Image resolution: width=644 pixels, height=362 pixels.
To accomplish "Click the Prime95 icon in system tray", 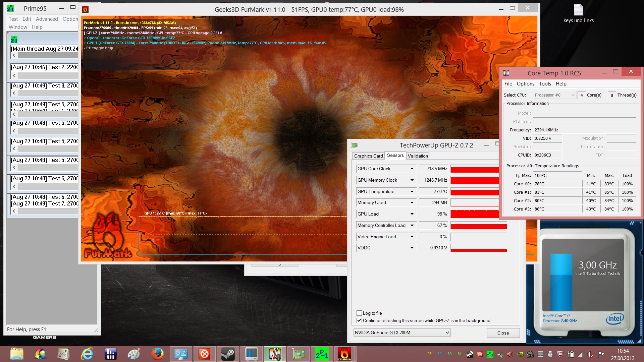I will pos(490,354).
